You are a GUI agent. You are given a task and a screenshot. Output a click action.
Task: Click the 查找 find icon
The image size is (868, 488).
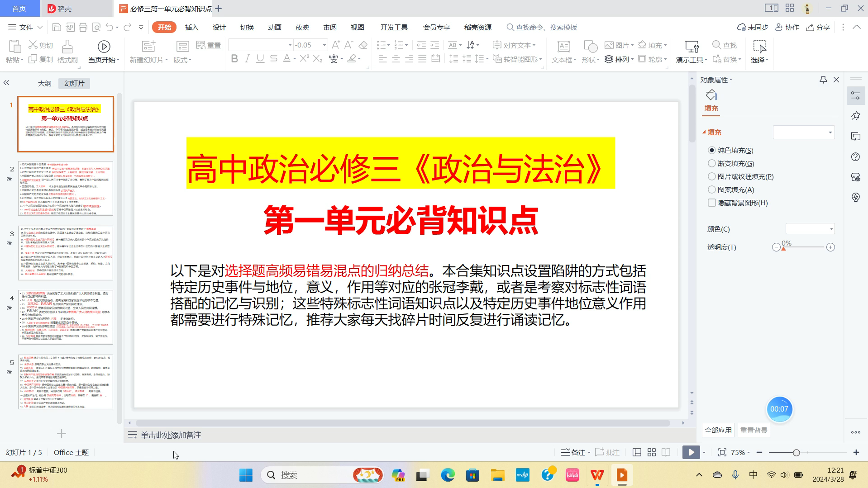(x=725, y=45)
